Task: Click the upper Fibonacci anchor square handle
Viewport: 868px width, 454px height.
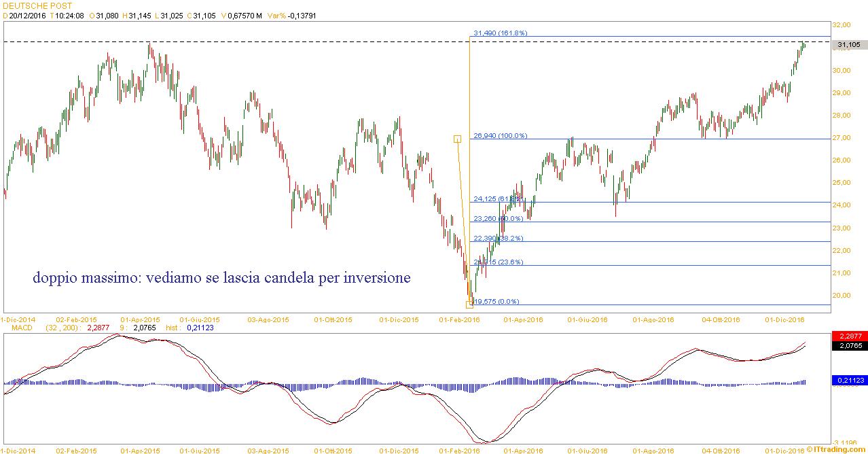Action: tap(457, 139)
